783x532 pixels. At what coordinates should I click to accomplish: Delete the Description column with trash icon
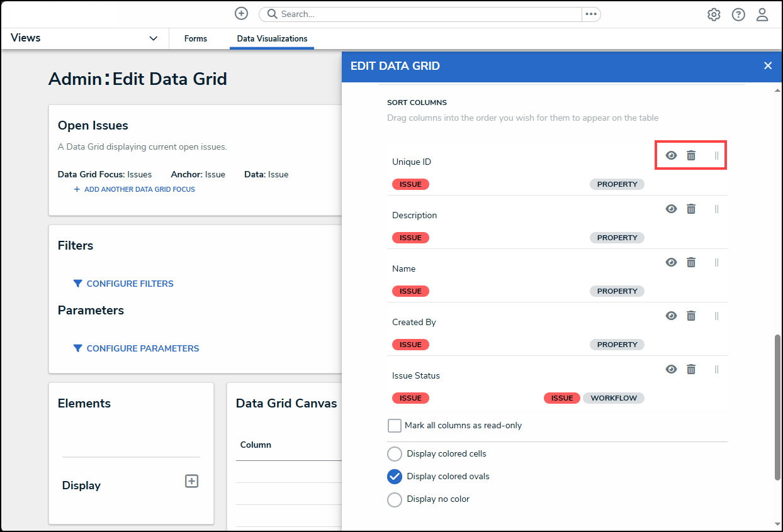pyautogui.click(x=691, y=209)
